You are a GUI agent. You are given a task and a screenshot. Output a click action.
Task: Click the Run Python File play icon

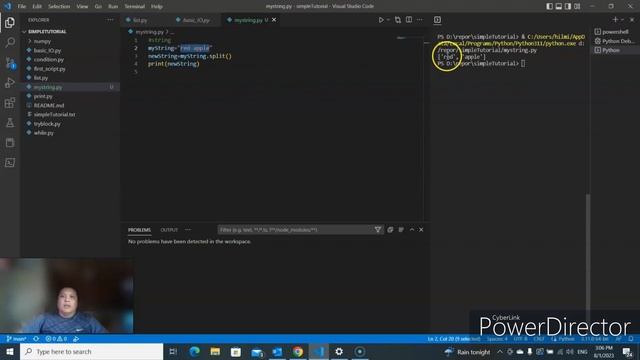click(x=381, y=20)
